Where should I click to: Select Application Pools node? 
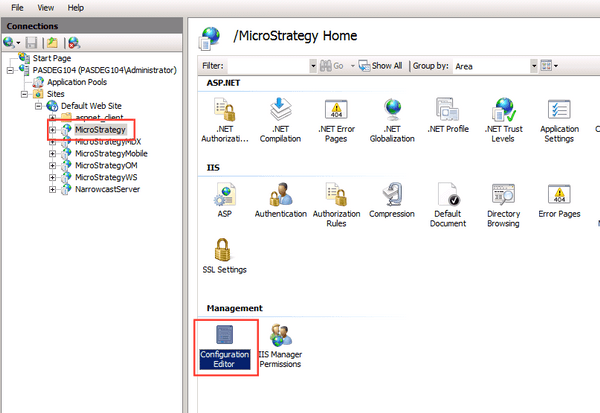77,82
